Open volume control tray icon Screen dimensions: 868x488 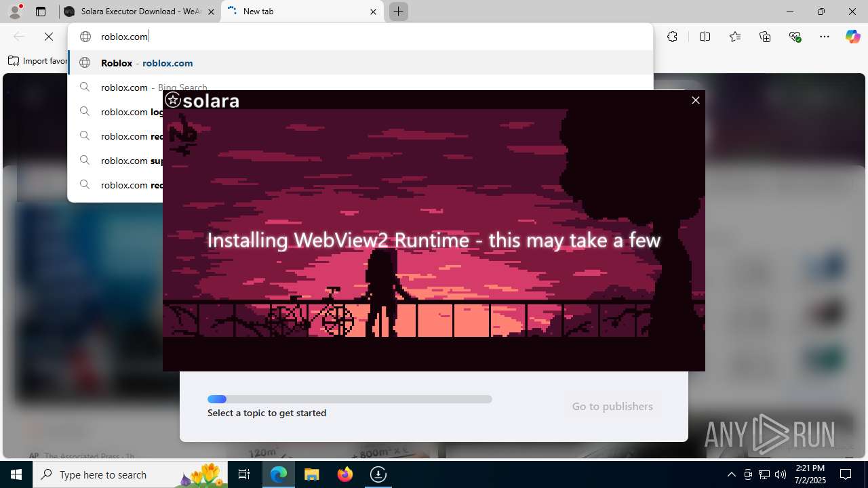point(781,474)
